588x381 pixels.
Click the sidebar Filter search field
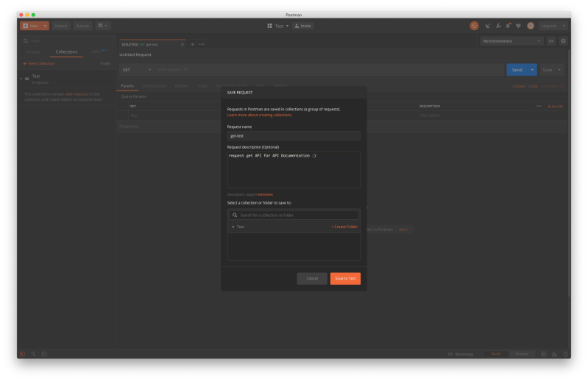68,41
